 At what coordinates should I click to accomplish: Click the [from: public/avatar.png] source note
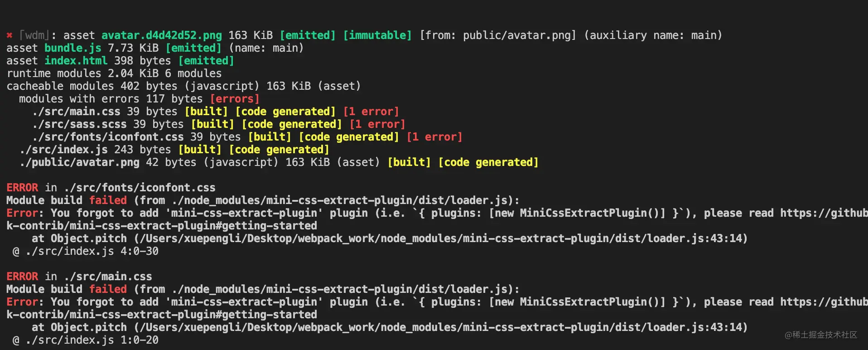point(497,35)
